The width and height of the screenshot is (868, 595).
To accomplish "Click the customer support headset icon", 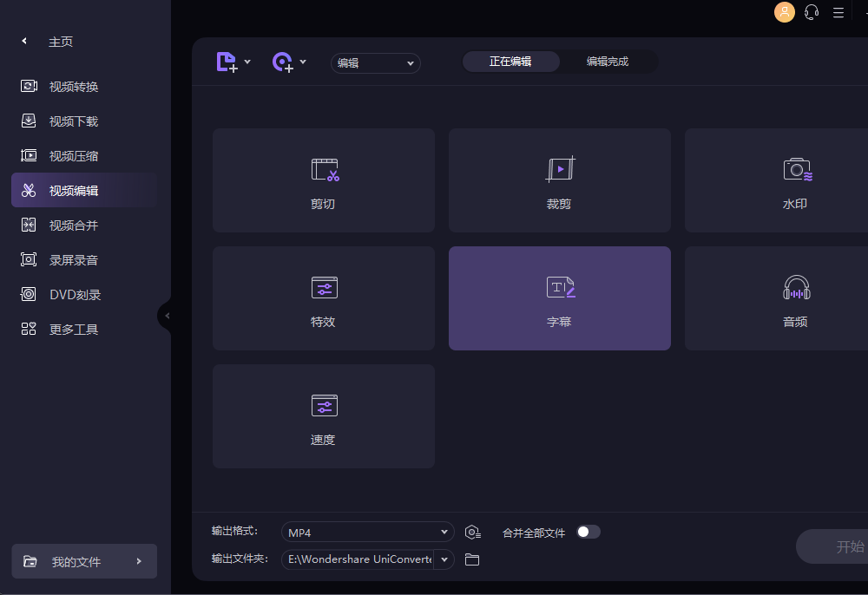I will (812, 12).
